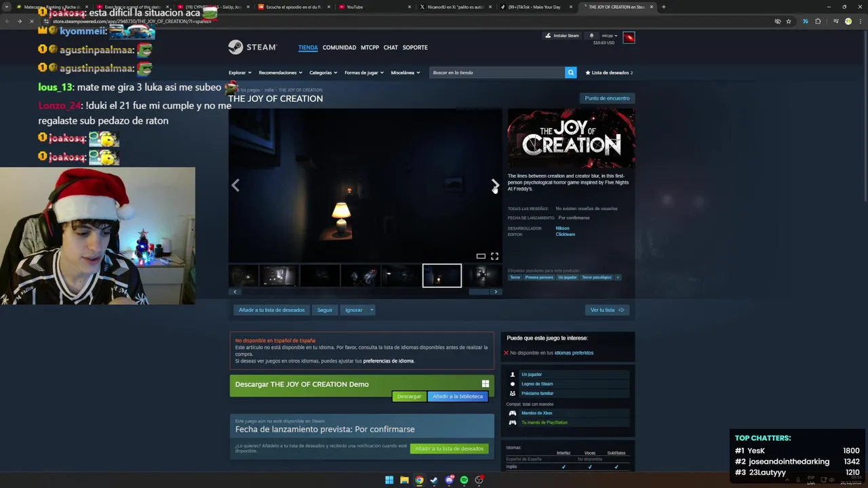Open the MTCPP profile menu
The width and height of the screenshot is (868, 488).
point(370,47)
